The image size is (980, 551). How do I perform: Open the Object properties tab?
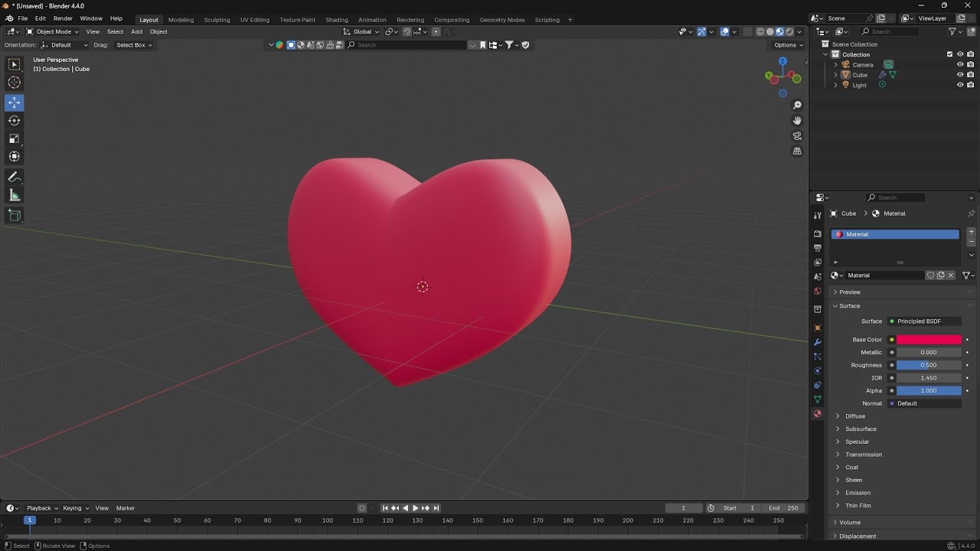coord(818,328)
